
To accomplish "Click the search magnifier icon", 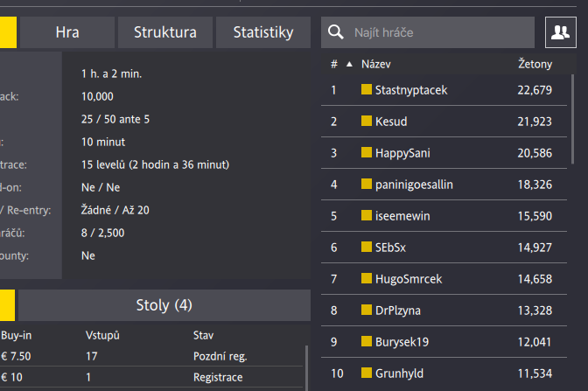I will [335, 33].
